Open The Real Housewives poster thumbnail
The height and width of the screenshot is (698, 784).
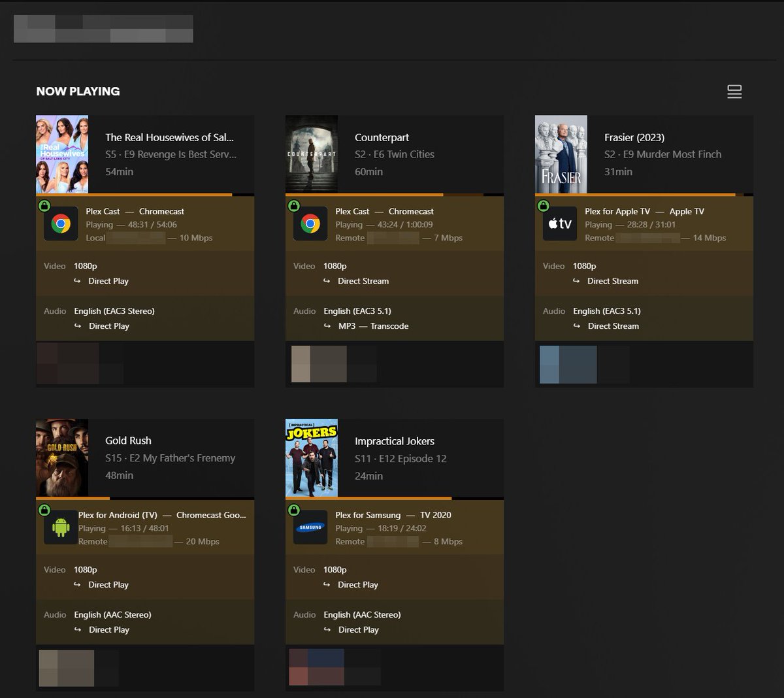pos(62,154)
